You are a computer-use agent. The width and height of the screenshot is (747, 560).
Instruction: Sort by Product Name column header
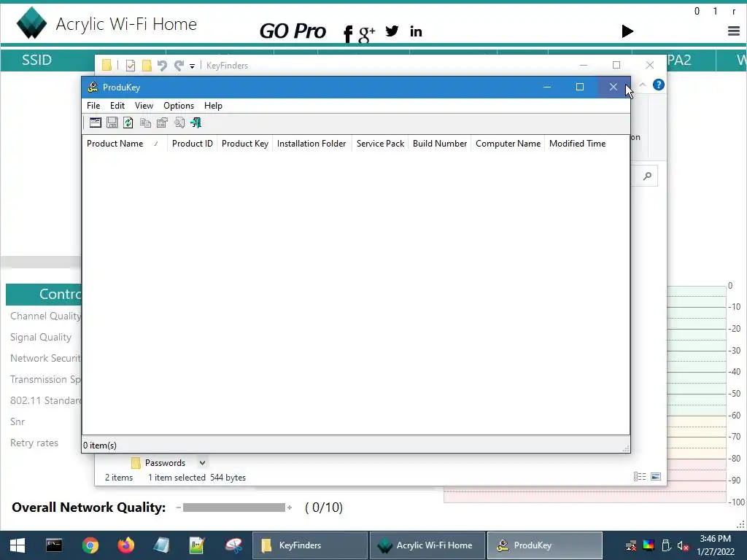pyautogui.click(x=125, y=144)
